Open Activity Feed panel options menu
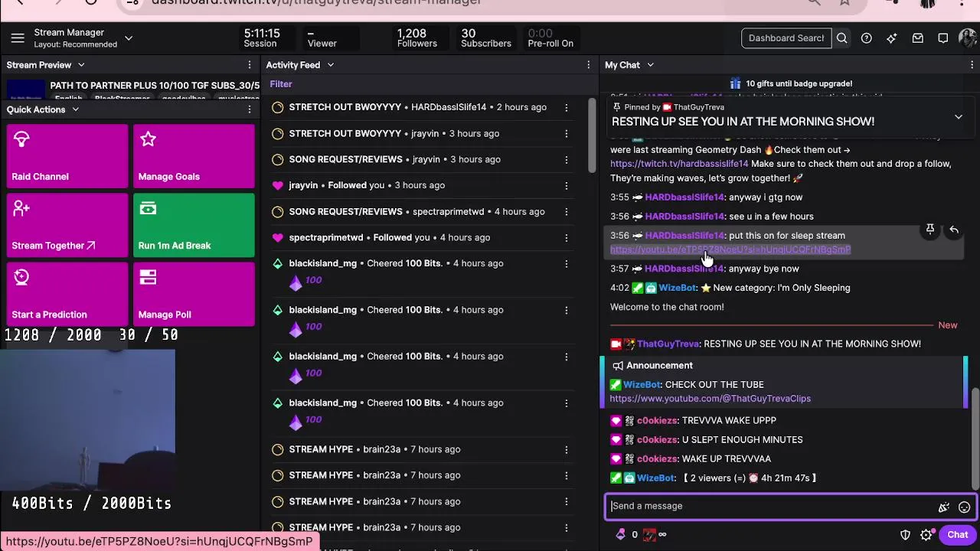The width and height of the screenshot is (980, 551). (588, 65)
